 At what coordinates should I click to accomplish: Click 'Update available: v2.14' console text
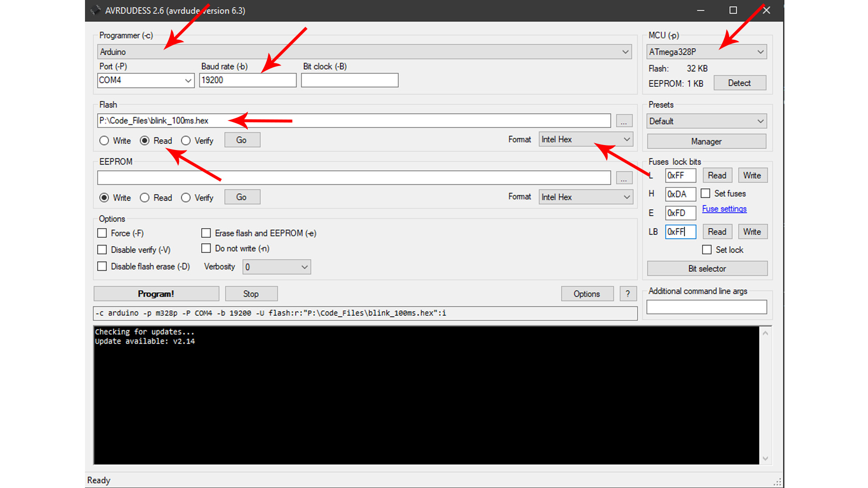(145, 342)
